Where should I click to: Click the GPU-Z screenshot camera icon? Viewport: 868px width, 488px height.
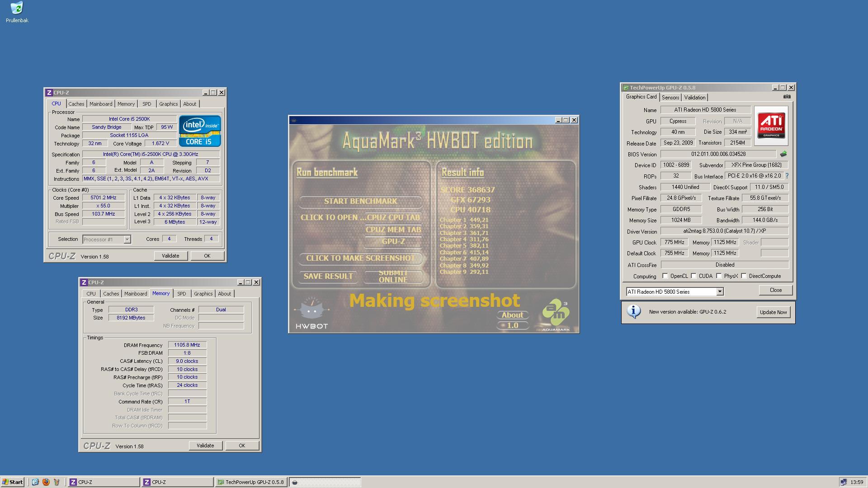[787, 97]
